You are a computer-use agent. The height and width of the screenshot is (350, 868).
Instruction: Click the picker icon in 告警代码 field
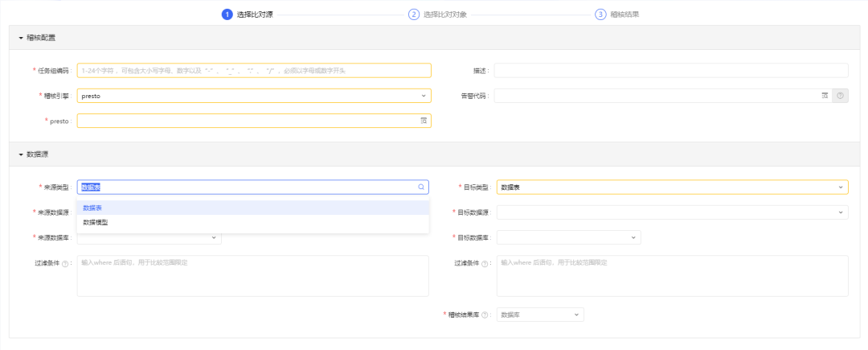pos(824,96)
